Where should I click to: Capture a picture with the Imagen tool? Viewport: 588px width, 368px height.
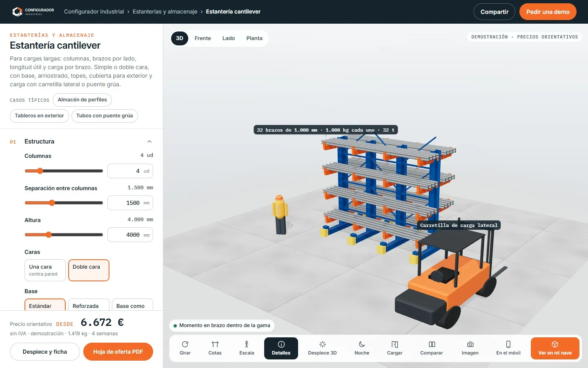click(x=470, y=348)
